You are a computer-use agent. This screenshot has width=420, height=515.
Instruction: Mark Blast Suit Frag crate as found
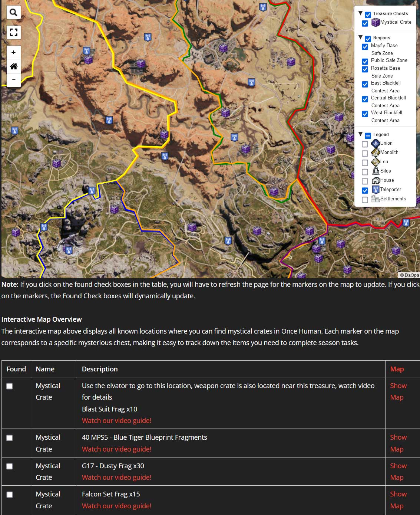coord(10,386)
